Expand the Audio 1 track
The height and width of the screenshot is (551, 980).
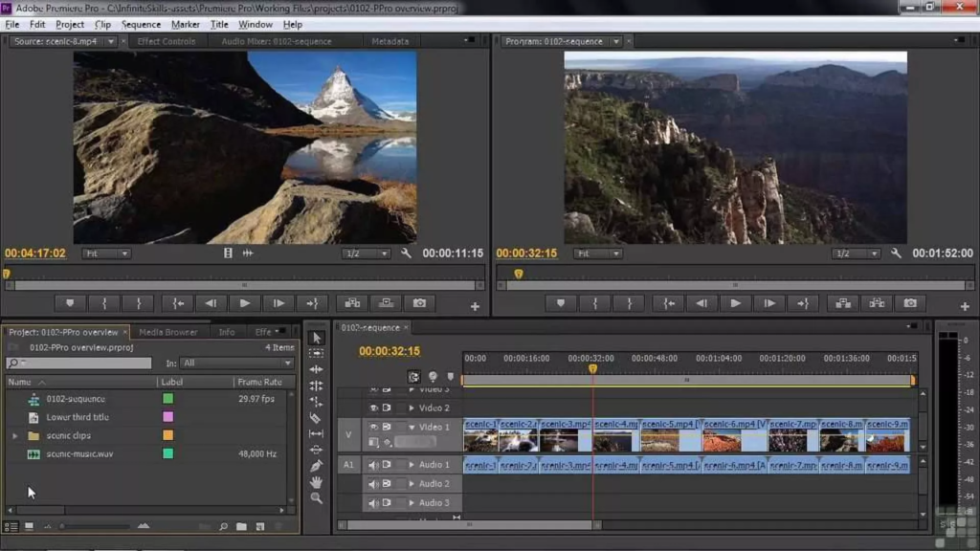point(412,465)
